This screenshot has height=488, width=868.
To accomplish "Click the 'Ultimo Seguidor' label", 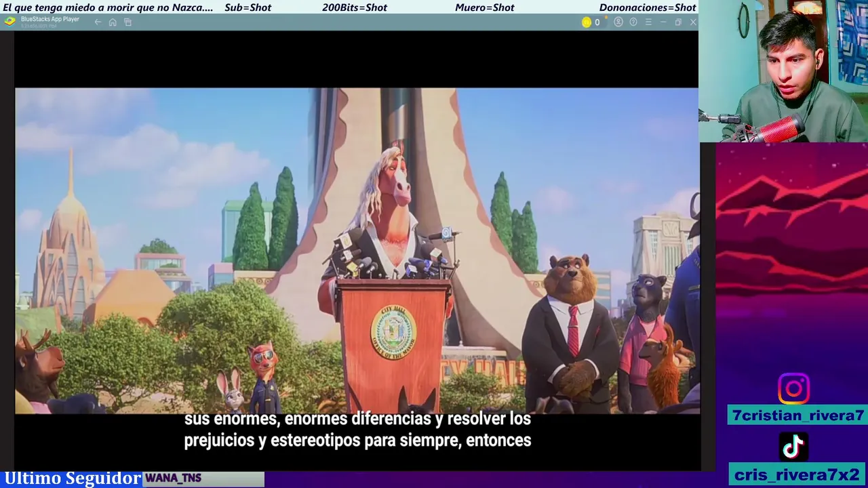I will [x=72, y=479].
